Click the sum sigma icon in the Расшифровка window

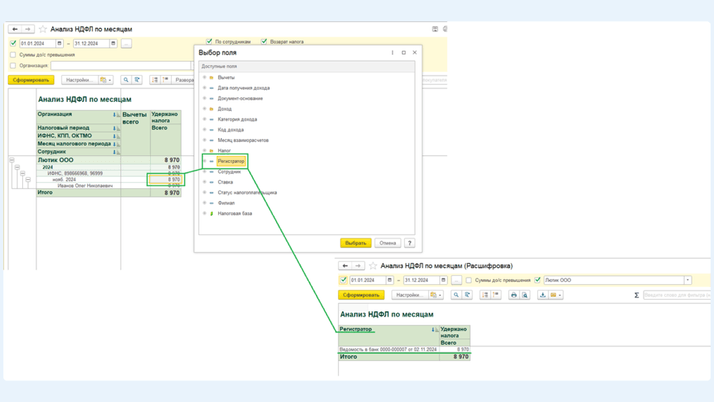(636, 295)
